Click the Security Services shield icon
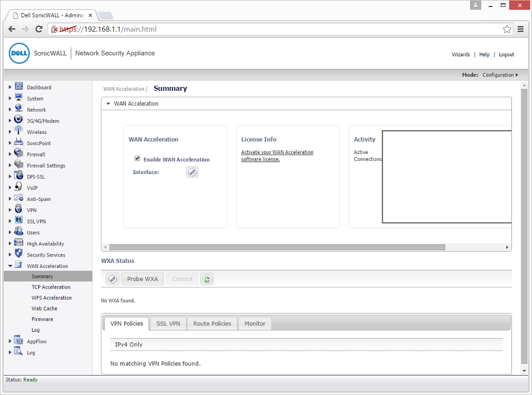Viewport: 532px width, 395px height. coord(19,254)
